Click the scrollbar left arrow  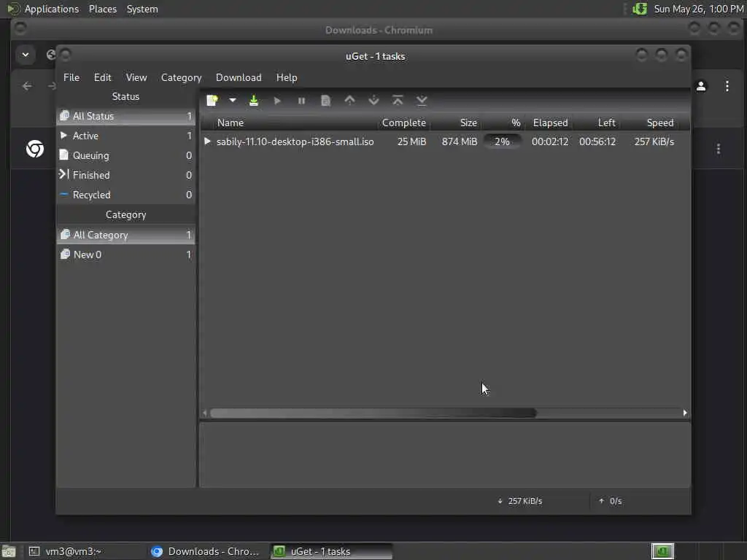click(x=205, y=413)
